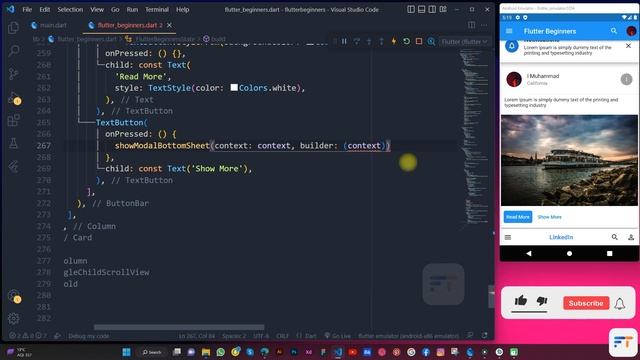Click the Step Into debug button
This screenshot has height=360, width=640.
[369, 42]
